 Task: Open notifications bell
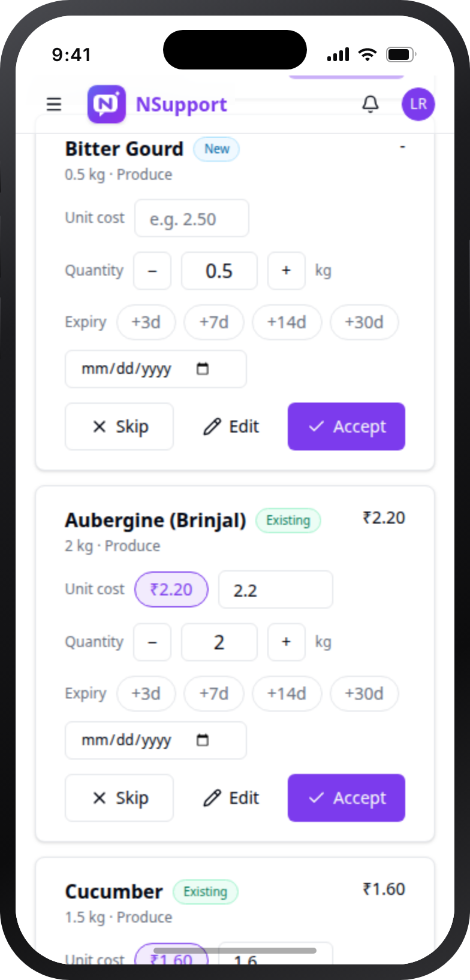click(370, 104)
